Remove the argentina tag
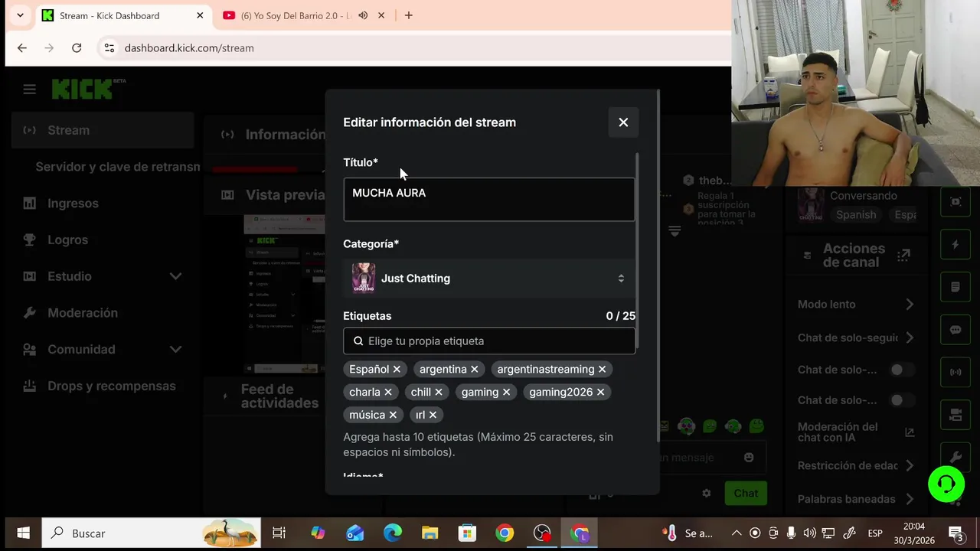Image resolution: width=980 pixels, height=551 pixels. click(474, 370)
